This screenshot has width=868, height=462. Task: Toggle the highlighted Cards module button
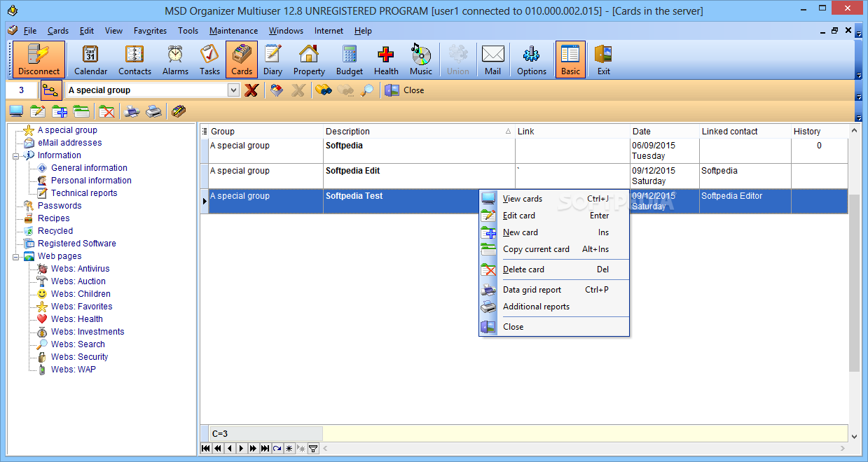pyautogui.click(x=242, y=59)
